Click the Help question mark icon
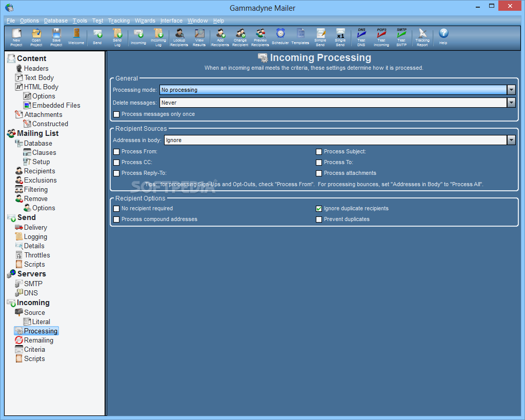The height and width of the screenshot is (420, 525). (x=443, y=36)
